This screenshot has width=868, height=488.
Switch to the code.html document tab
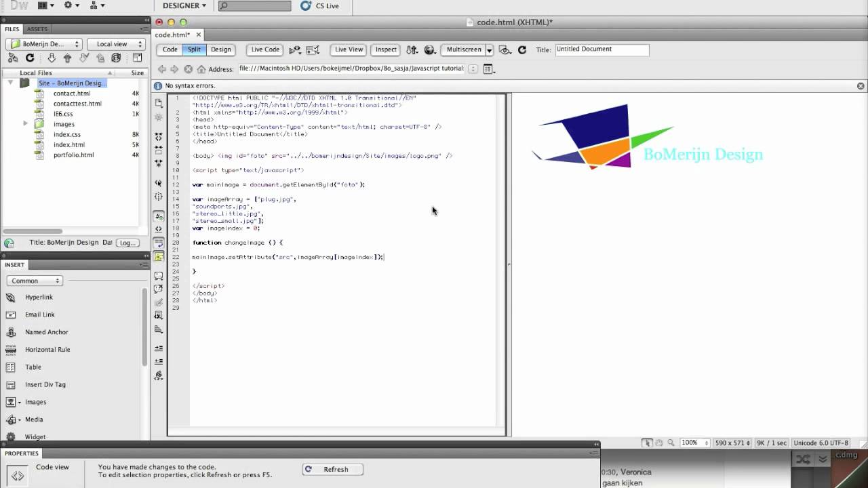pos(172,35)
